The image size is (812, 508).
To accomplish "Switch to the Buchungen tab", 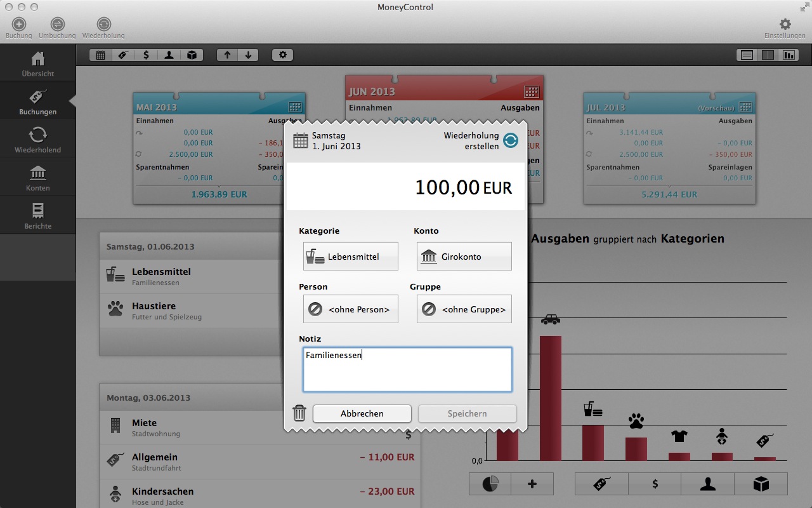I will pos(37,100).
